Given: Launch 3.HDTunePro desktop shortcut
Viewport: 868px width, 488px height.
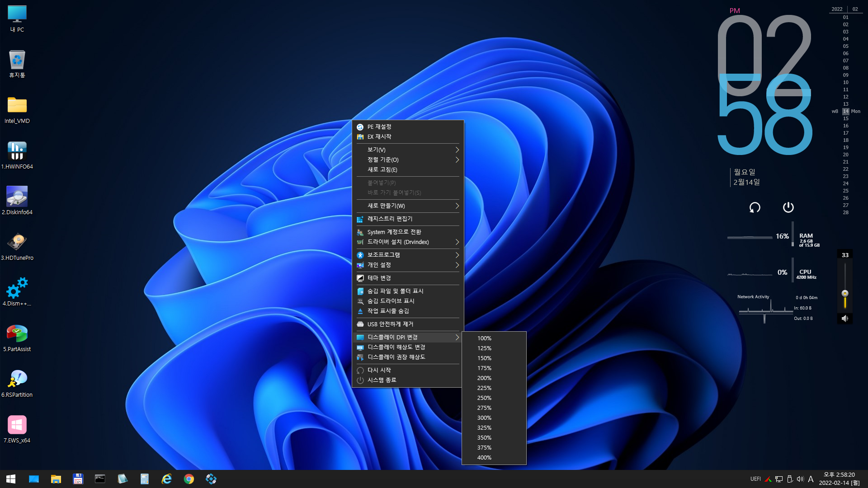Looking at the screenshot, I should point(17,247).
